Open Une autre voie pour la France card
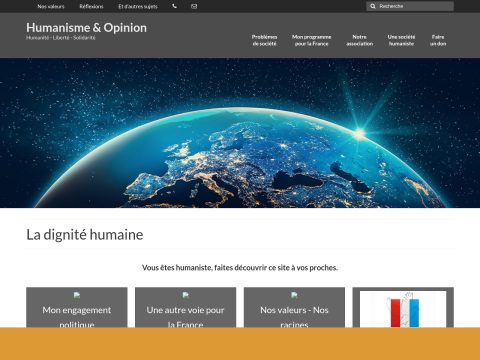Image resolution: width=480 pixels, height=360 pixels. click(x=186, y=307)
